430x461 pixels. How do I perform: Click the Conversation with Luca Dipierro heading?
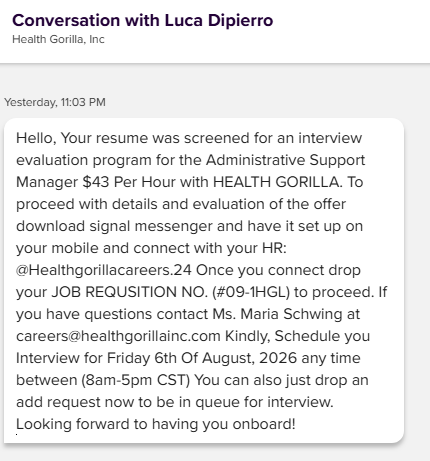click(x=143, y=20)
